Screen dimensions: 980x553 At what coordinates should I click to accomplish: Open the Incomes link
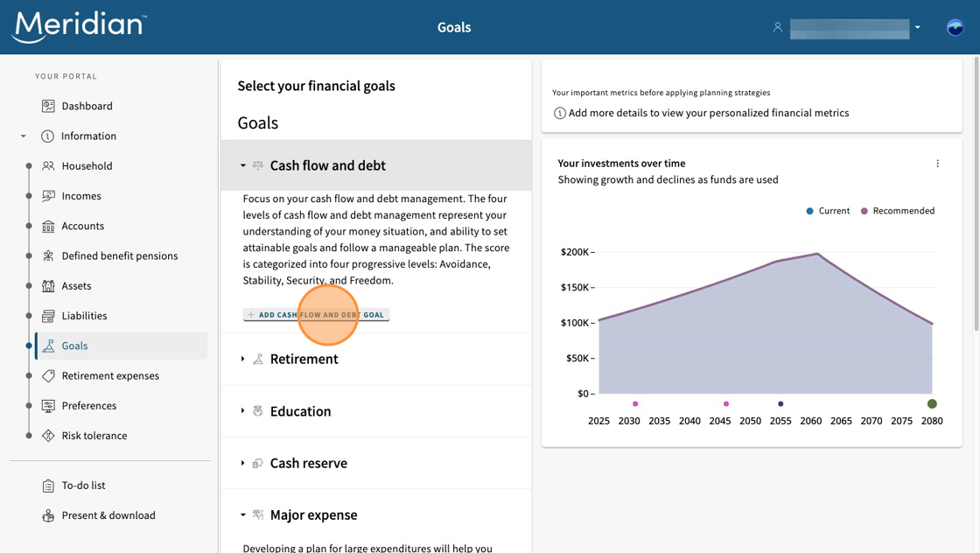(81, 196)
